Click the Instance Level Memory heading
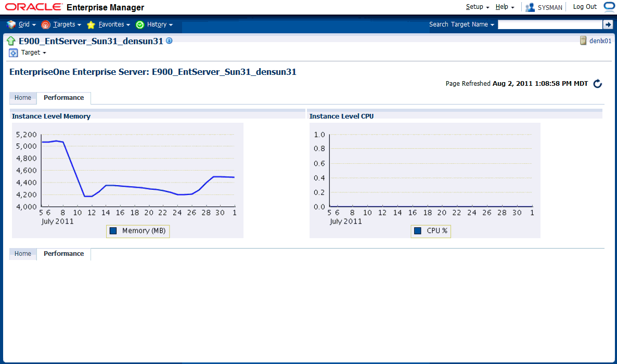The height and width of the screenshot is (364, 617). [x=51, y=116]
